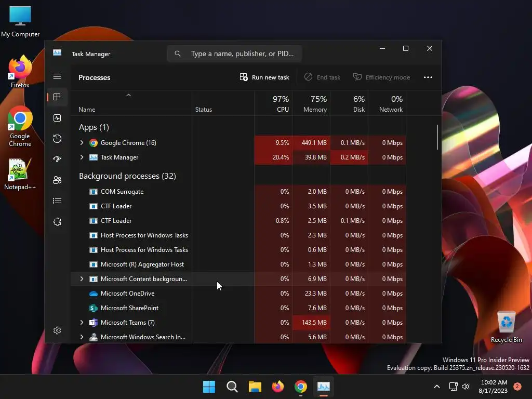Viewport: 532px width, 399px height.
Task: Select the Google Chrome desktop shortcut
Action: point(20,127)
